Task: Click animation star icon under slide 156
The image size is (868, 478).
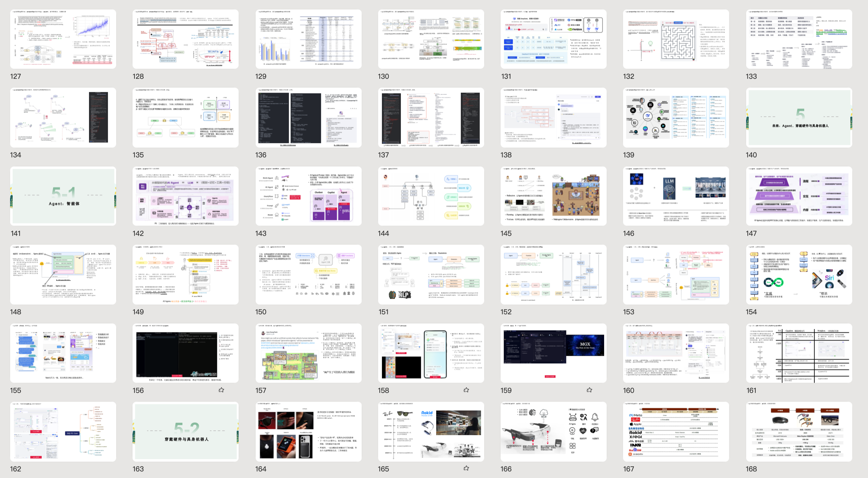Action: coord(221,390)
